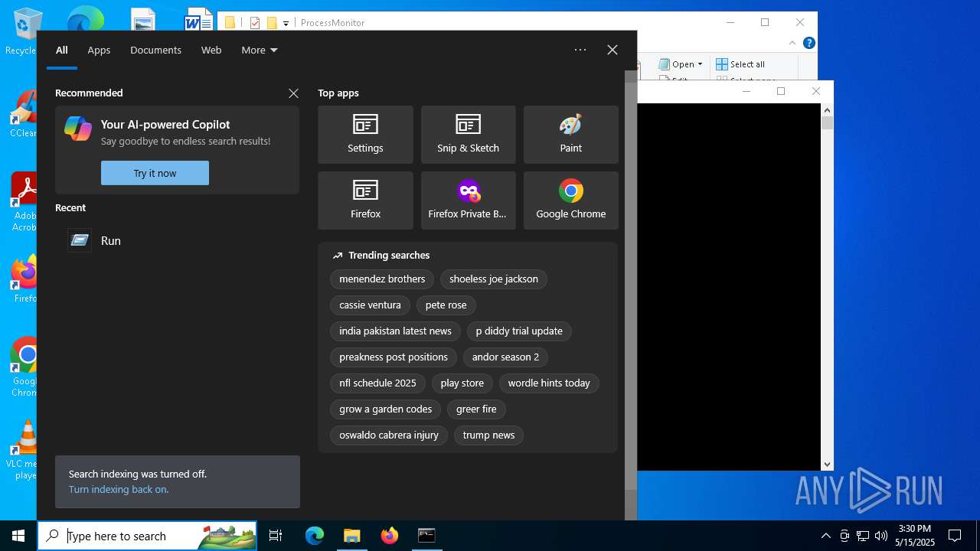Click the taskbar search input field
Screen dimensions: 980x551
pos(148,536)
